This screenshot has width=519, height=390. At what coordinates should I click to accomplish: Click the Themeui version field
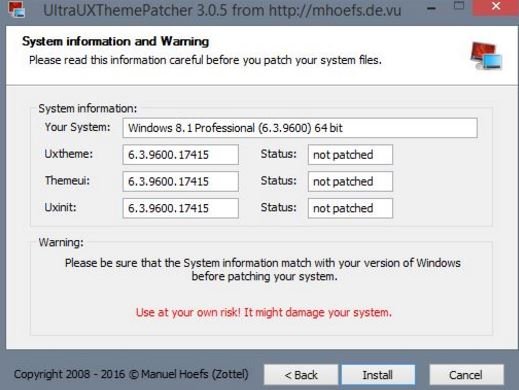pyautogui.click(x=181, y=181)
